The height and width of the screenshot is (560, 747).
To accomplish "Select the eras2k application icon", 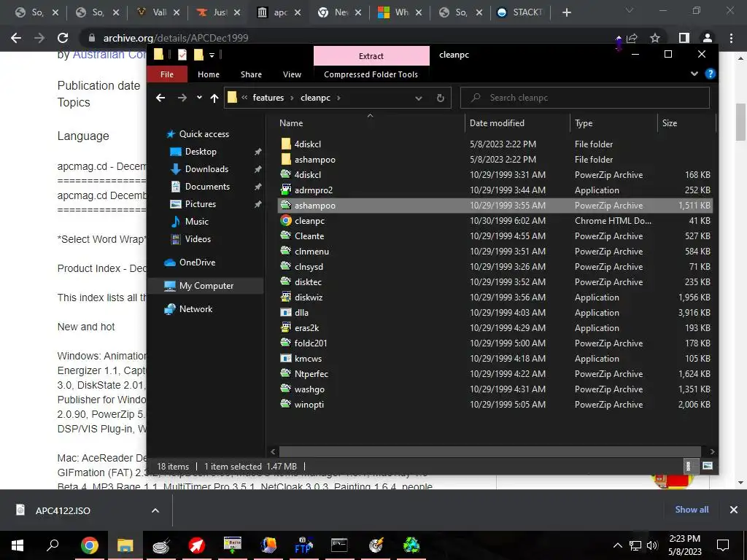I will coord(286,327).
